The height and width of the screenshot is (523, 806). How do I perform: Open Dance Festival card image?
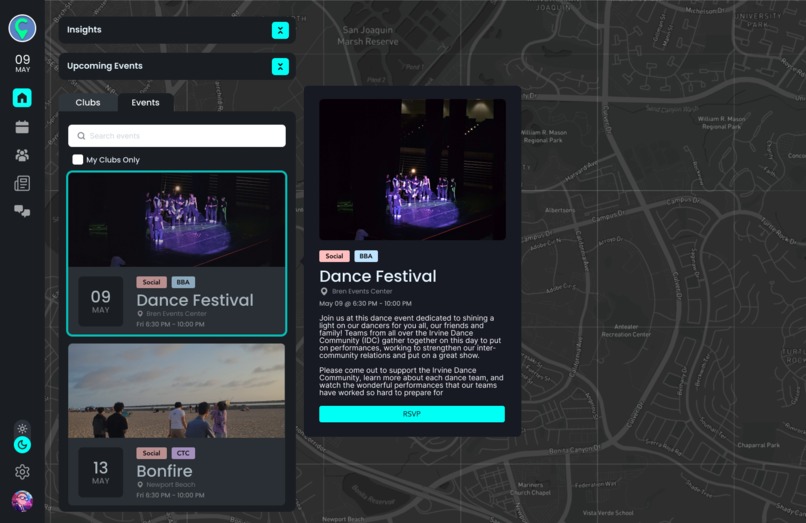click(177, 220)
